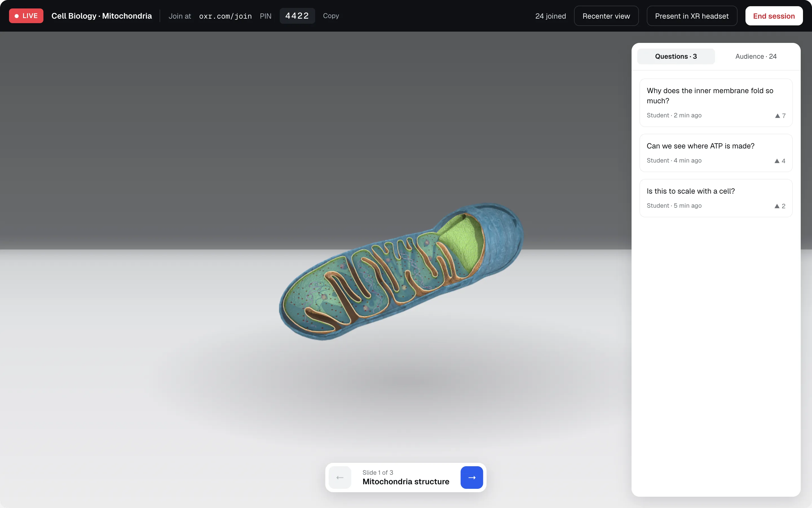Open the Audience tab

756,56
